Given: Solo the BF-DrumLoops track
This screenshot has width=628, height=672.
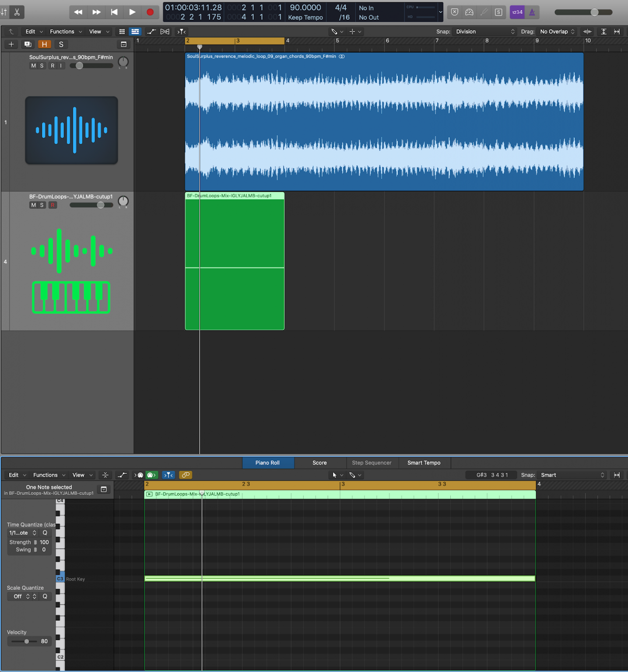Looking at the screenshot, I should point(42,205).
